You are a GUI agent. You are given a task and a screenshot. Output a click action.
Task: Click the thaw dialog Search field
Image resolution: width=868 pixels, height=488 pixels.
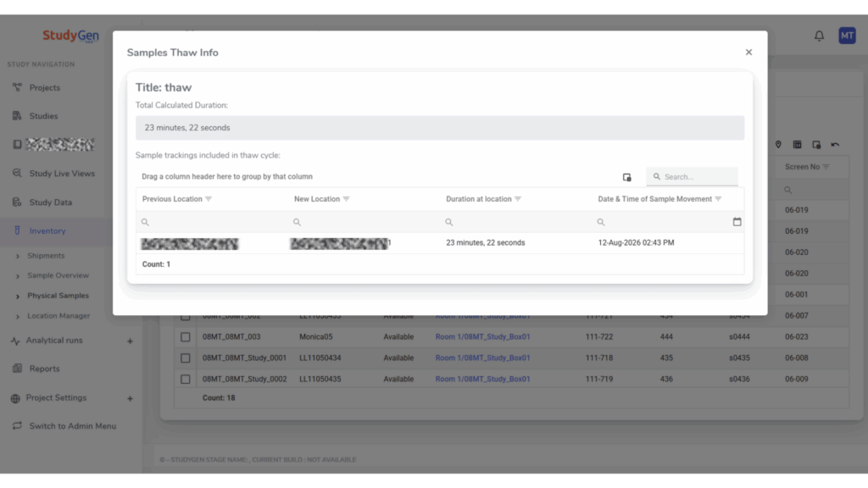coord(692,176)
